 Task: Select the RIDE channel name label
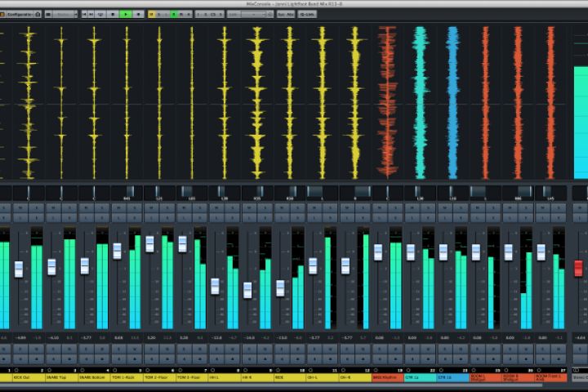coord(290,378)
